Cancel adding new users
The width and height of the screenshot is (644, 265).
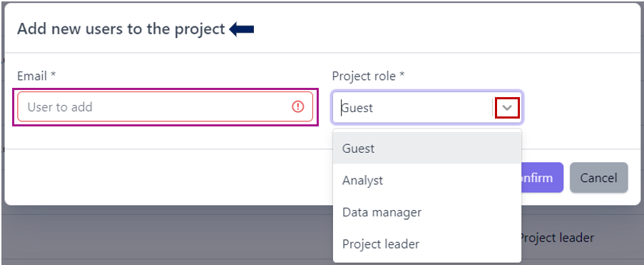coord(599,178)
